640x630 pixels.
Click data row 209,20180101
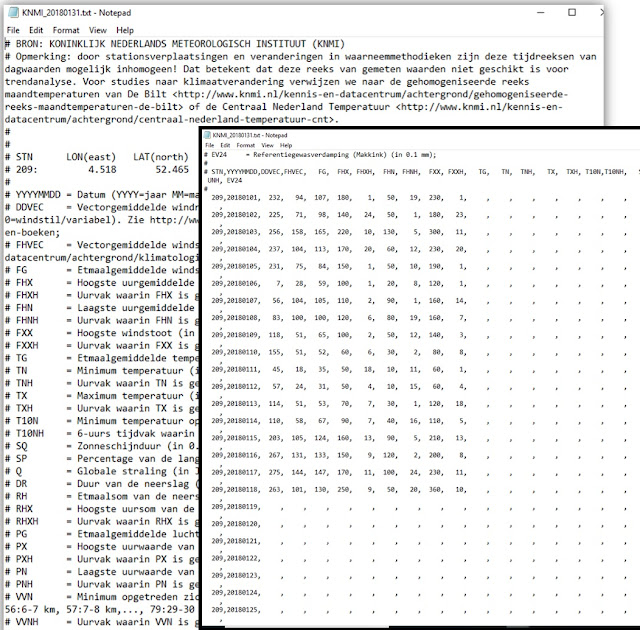coord(420,198)
